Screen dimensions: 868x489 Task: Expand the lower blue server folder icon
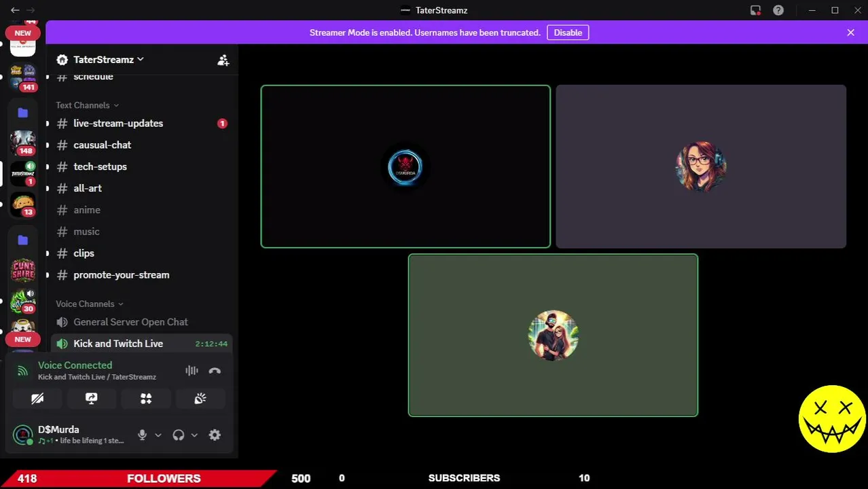[x=23, y=240]
